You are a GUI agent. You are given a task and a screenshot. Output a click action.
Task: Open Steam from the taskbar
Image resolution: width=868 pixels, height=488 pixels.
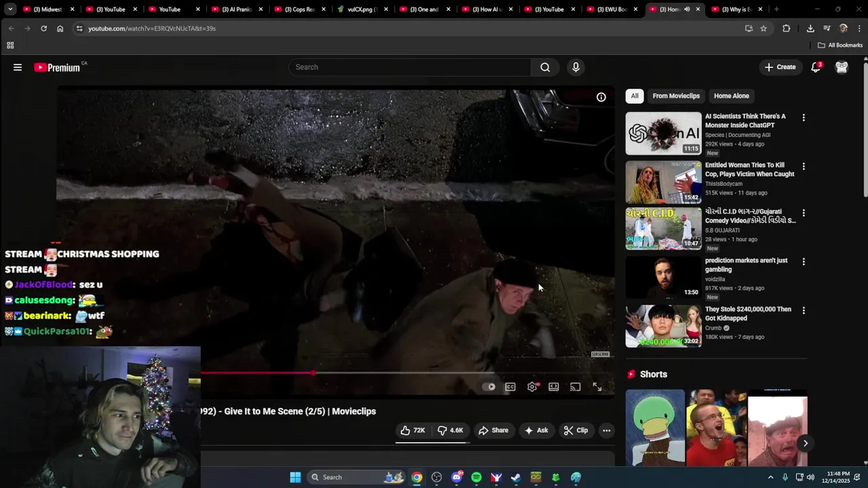516,477
